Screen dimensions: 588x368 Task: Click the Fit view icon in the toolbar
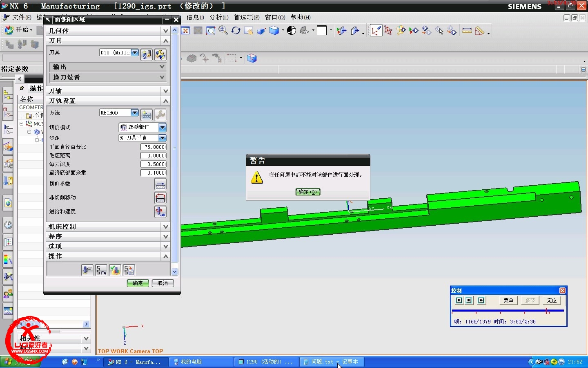[x=186, y=31]
